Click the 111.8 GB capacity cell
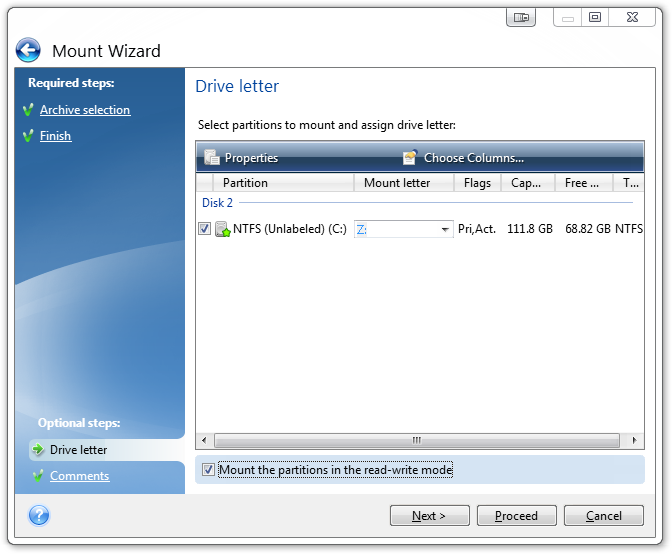Image resolution: width=672 pixels, height=554 pixels. (530, 229)
